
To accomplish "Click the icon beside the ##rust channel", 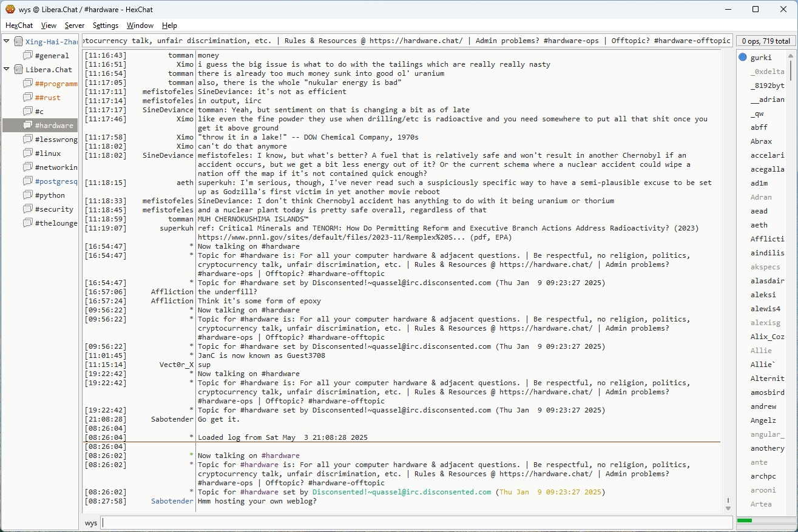I will tap(28, 97).
